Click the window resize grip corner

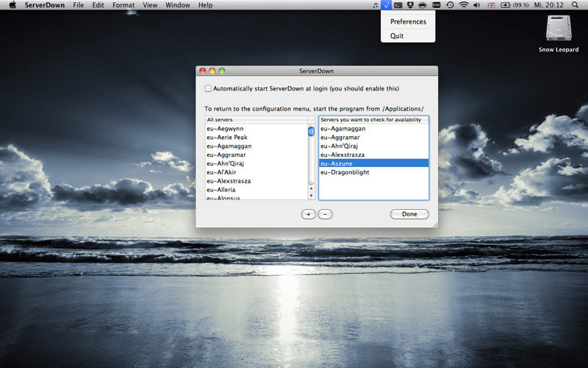tap(435, 224)
